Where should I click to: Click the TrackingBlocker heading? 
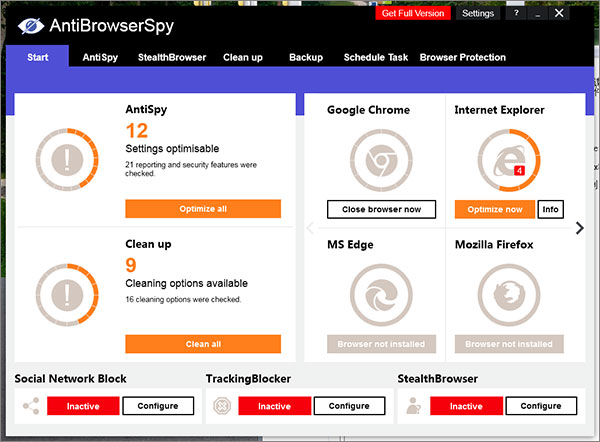pos(248,379)
